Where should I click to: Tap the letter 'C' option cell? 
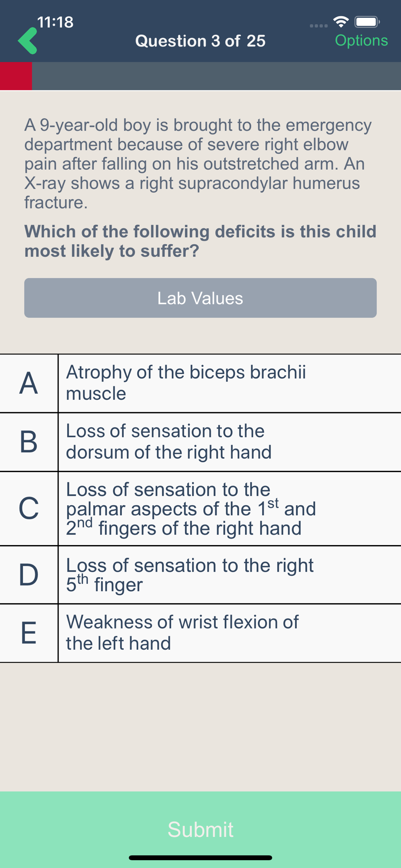pyautogui.click(x=29, y=509)
